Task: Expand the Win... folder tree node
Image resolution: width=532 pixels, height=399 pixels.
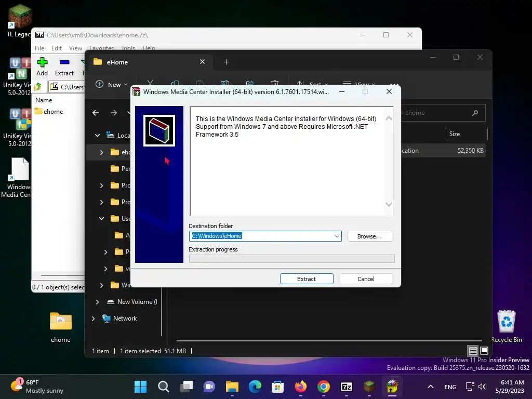Action: [x=101, y=285]
